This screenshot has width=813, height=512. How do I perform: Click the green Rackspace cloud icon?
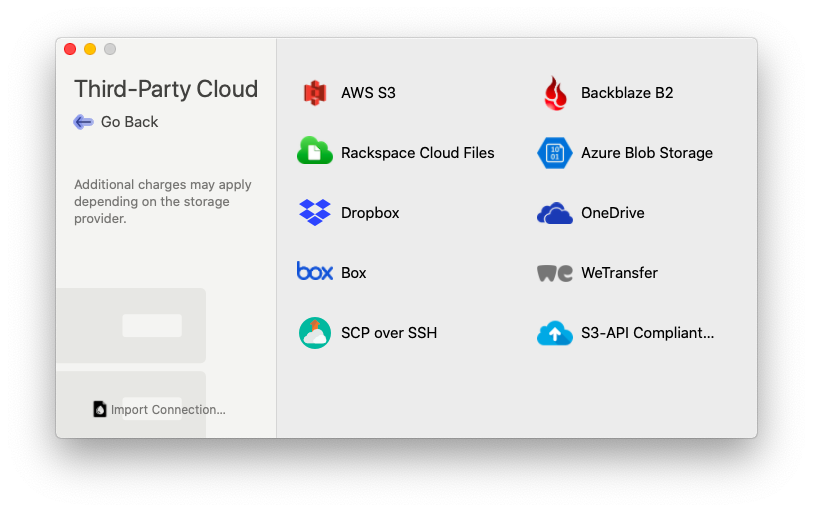[315, 152]
